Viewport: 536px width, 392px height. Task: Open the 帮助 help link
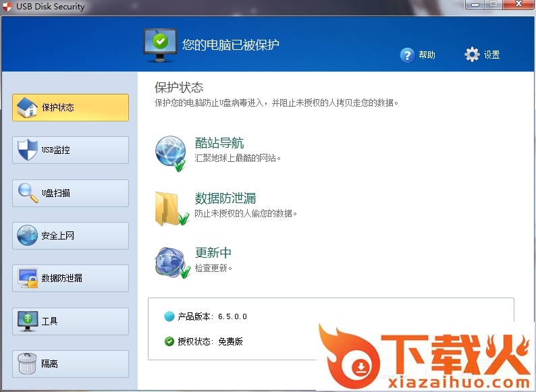(x=427, y=55)
